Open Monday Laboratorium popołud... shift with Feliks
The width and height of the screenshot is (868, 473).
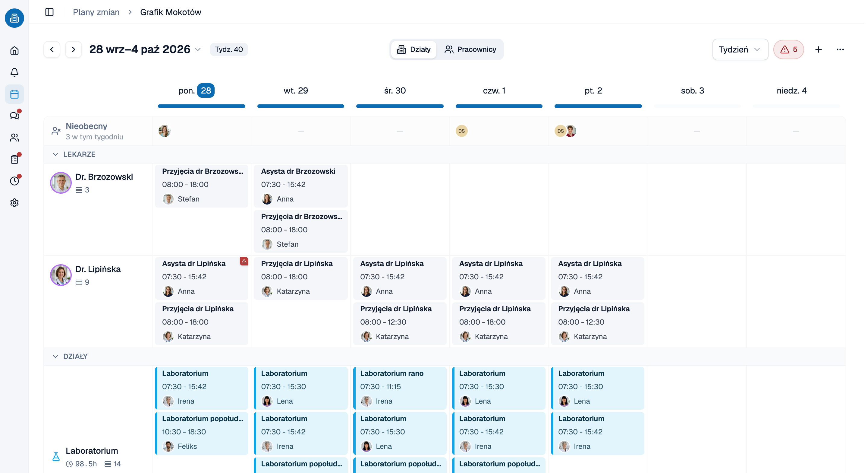coord(202,433)
